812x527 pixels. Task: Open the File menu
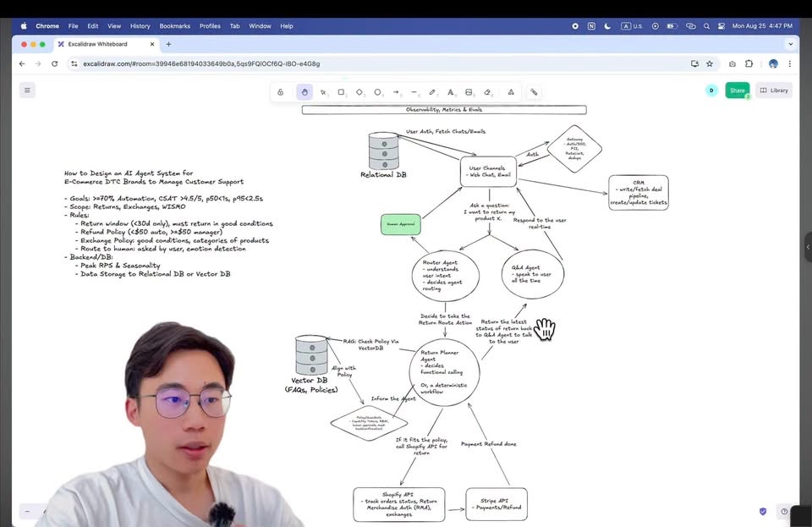pyautogui.click(x=73, y=26)
